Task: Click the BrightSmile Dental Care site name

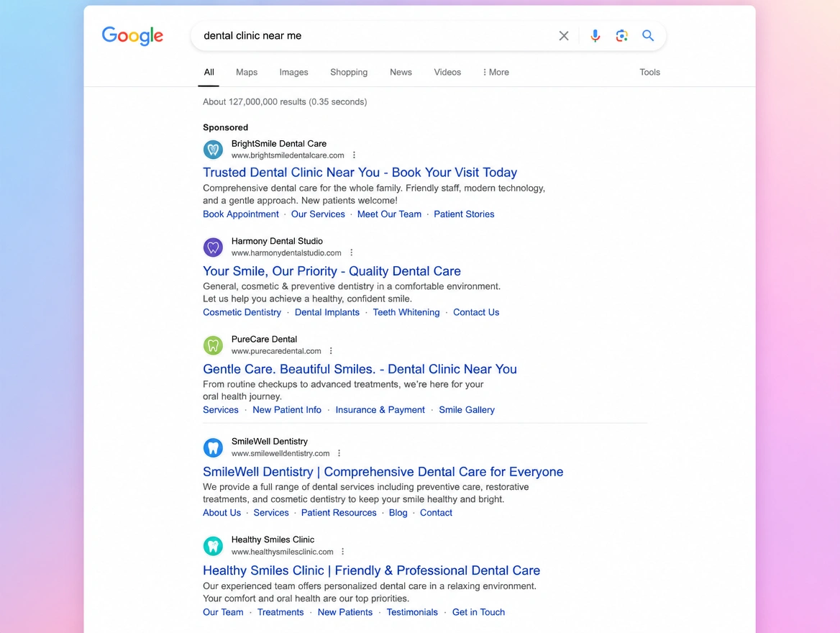Action: [x=279, y=144]
